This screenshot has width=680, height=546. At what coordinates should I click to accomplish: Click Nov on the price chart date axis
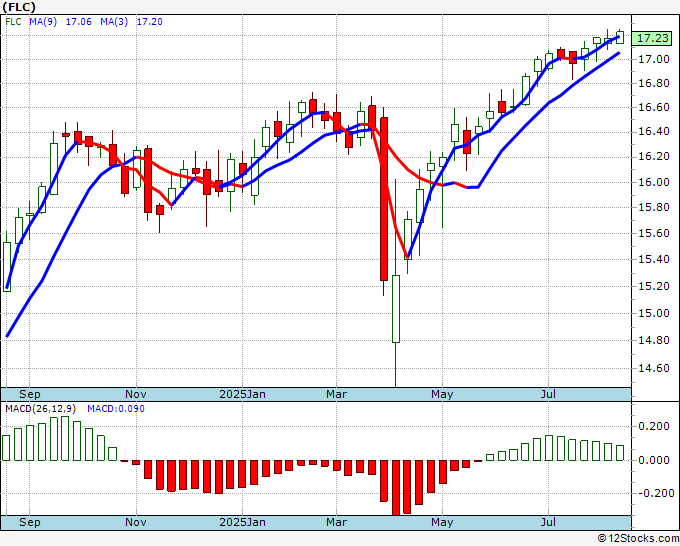pos(136,394)
